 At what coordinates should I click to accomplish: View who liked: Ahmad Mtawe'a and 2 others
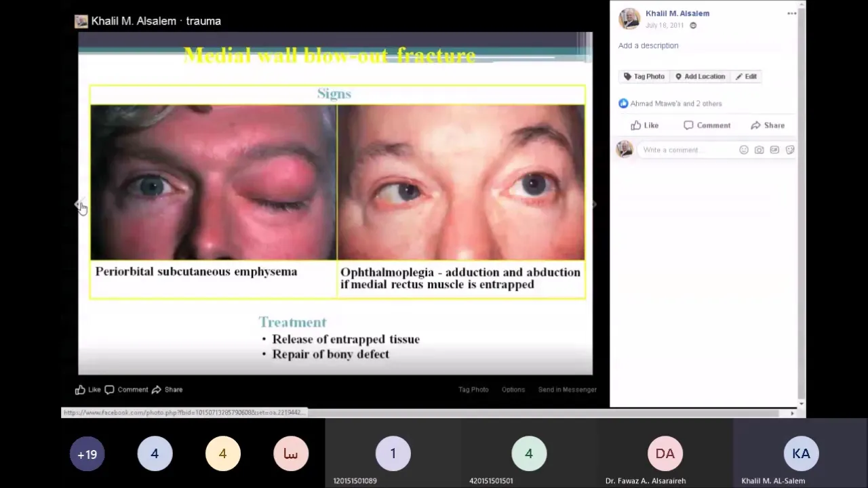676,104
